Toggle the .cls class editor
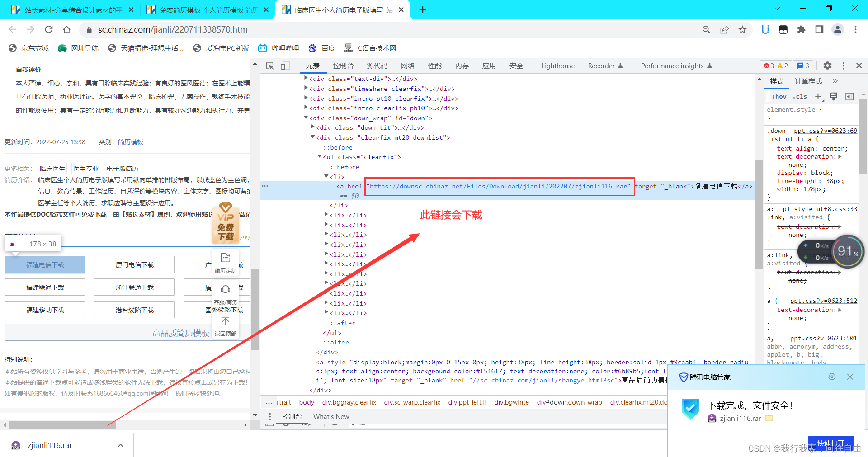 [x=800, y=96]
